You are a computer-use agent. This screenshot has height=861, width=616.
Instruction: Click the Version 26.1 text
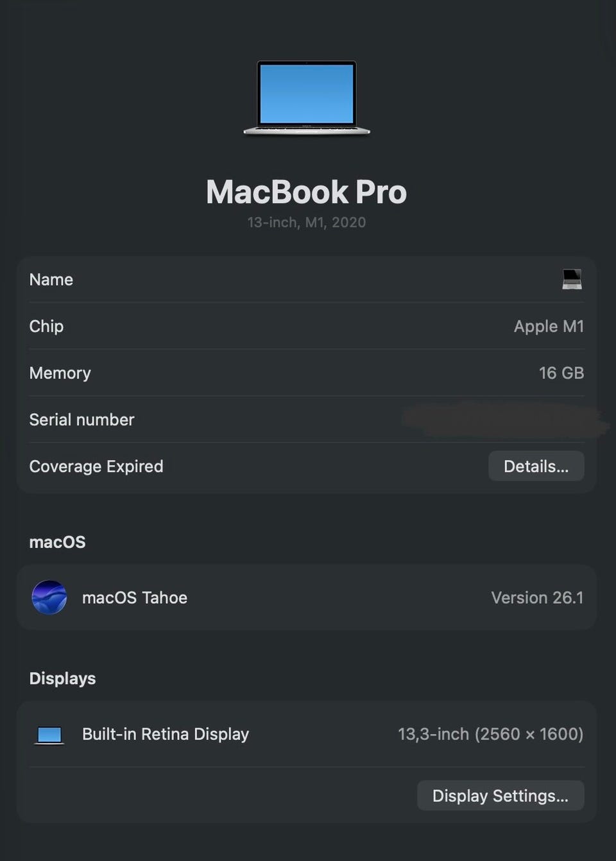537,597
